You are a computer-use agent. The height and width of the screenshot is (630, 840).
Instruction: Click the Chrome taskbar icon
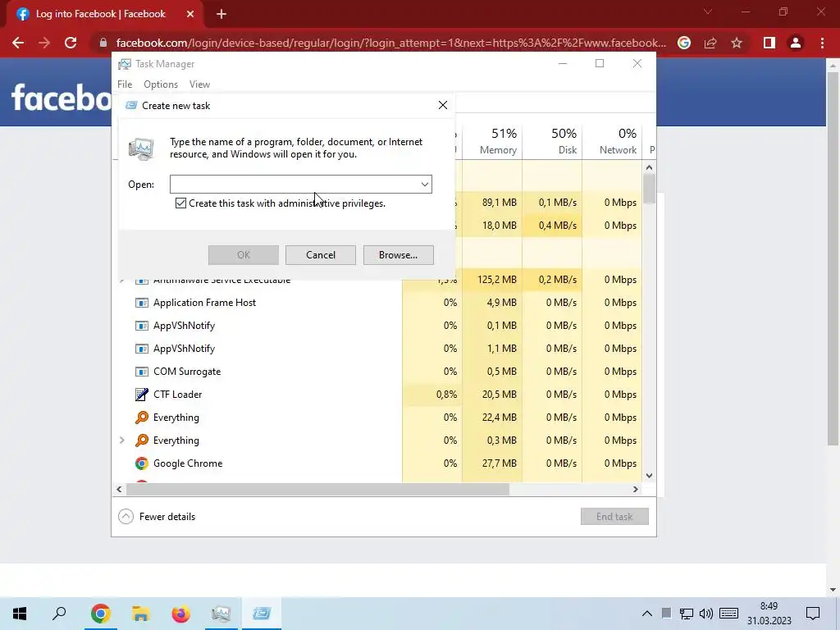(100, 614)
